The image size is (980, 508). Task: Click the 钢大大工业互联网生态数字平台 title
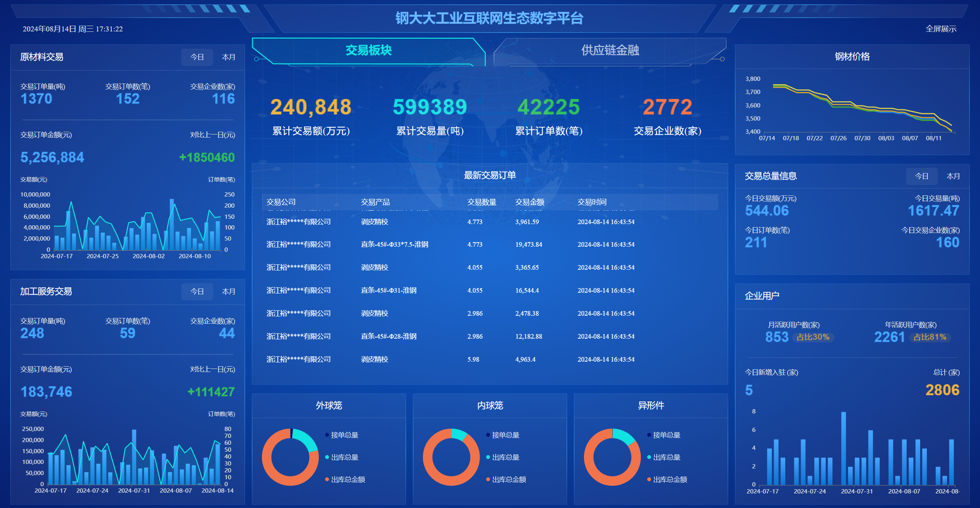point(489,18)
